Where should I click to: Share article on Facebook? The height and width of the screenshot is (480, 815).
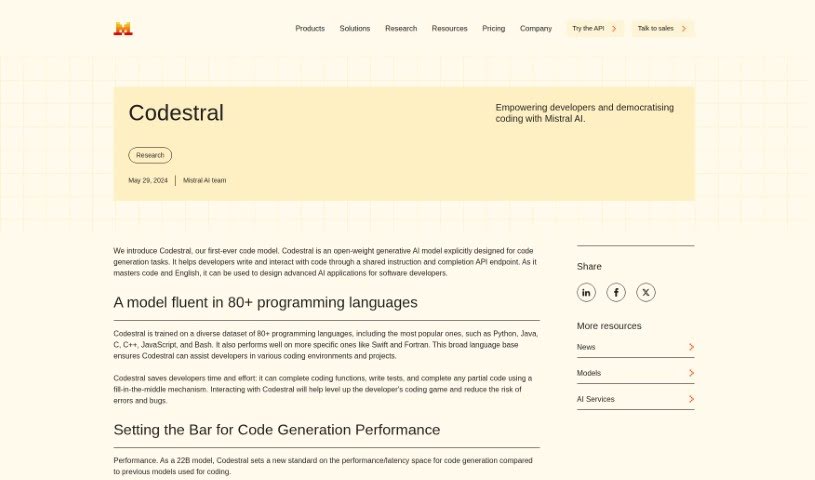pyautogui.click(x=616, y=292)
